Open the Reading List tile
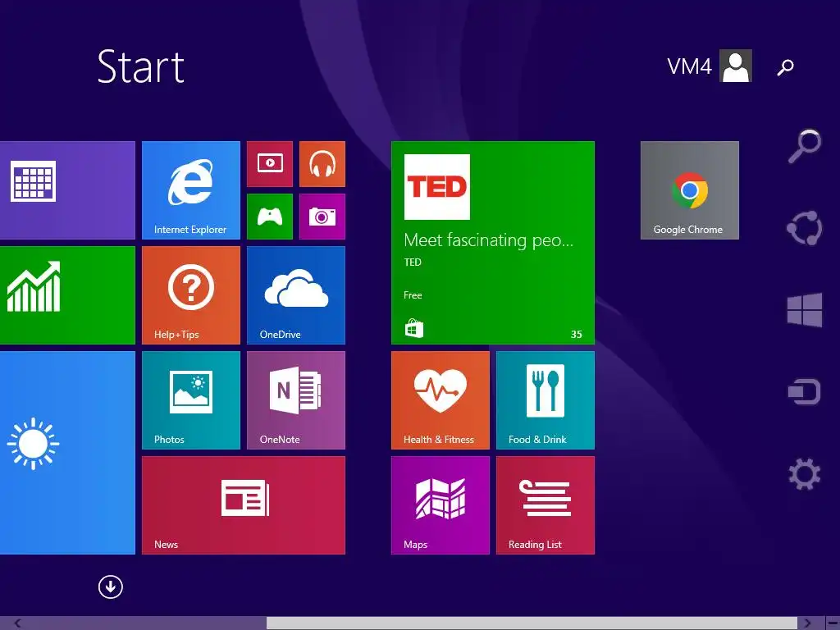 (x=546, y=505)
